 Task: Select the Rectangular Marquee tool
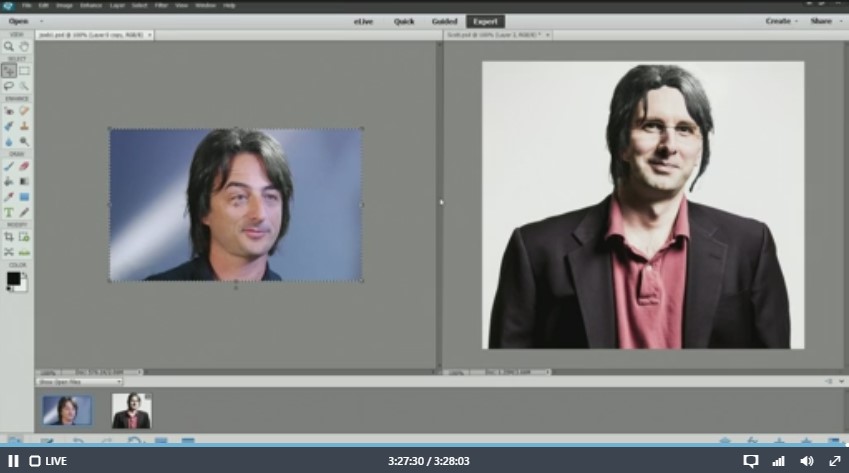tap(24, 71)
